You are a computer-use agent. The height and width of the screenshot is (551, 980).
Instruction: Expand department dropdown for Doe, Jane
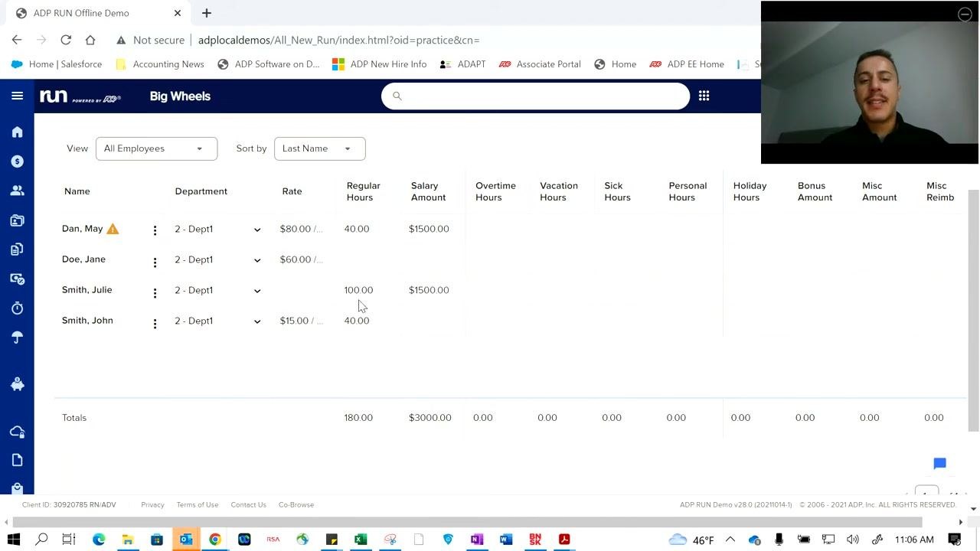tap(257, 260)
